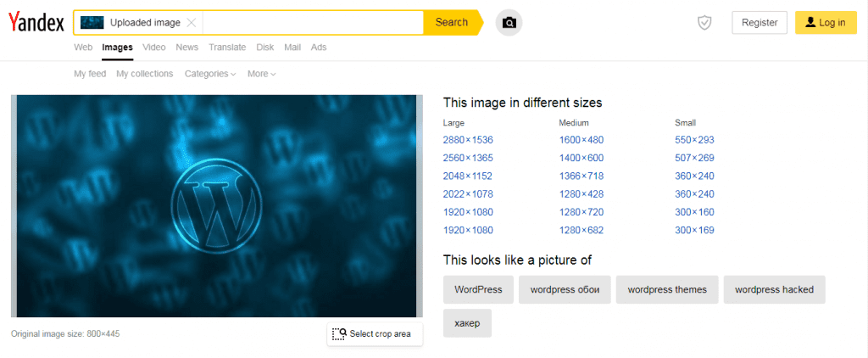
Task: Select the Images tab
Action: (117, 48)
